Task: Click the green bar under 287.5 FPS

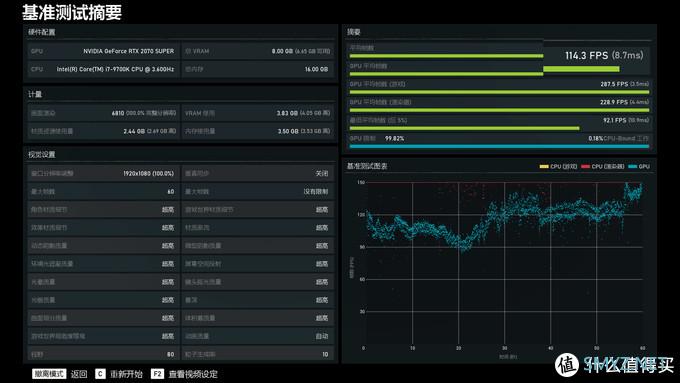Action: click(499, 92)
